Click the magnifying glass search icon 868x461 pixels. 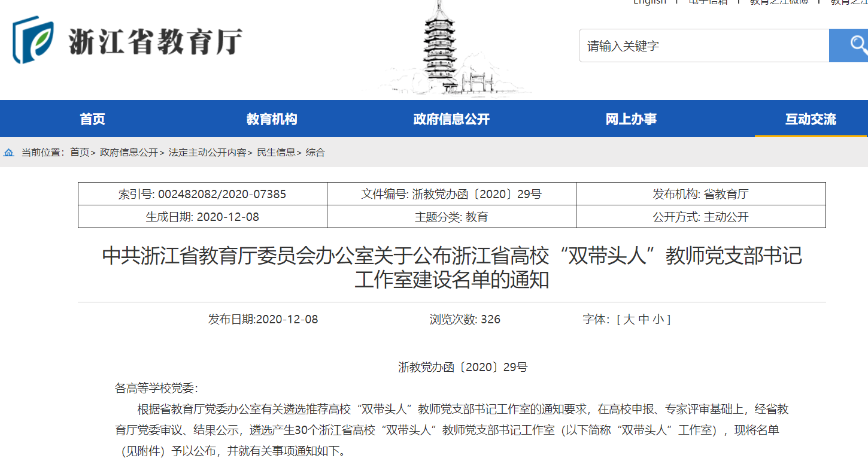[856, 45]
